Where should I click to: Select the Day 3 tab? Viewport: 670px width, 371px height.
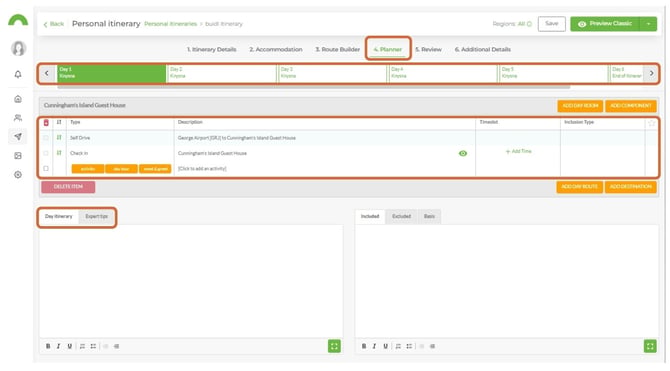click(x=332, y=73)
